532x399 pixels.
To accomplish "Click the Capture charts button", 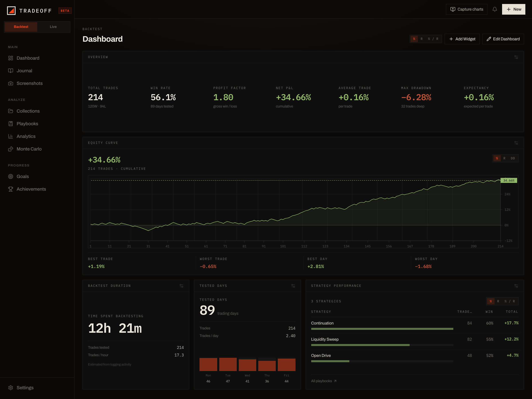I will click(x=467, y=9).
